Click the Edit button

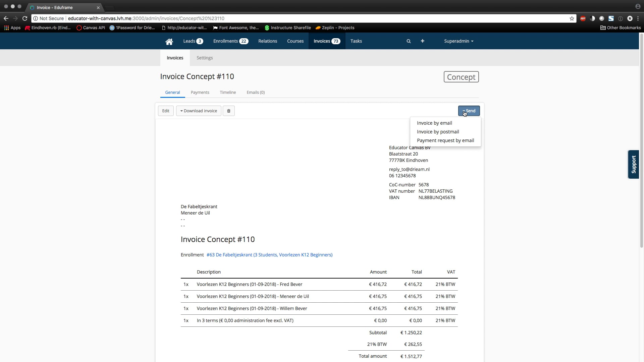point(166,111)
